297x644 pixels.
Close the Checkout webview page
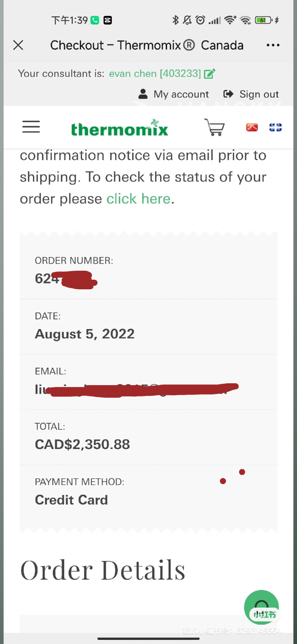pos(18,45)
